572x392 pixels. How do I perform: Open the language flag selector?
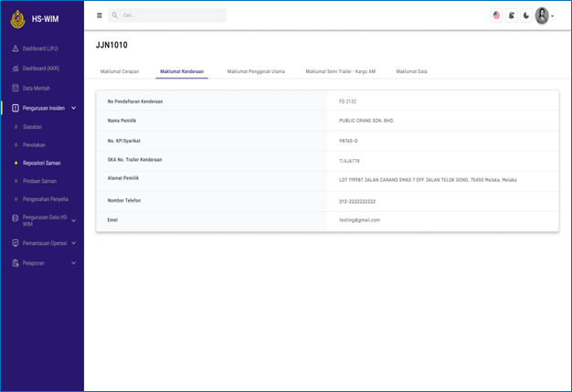pos(496,16)
